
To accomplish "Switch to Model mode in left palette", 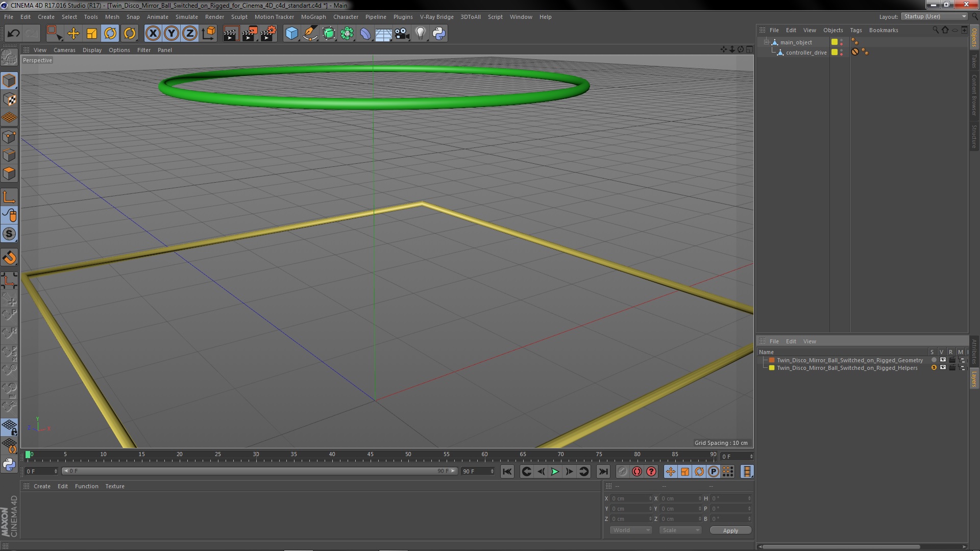I will click(x=9, y=81).
